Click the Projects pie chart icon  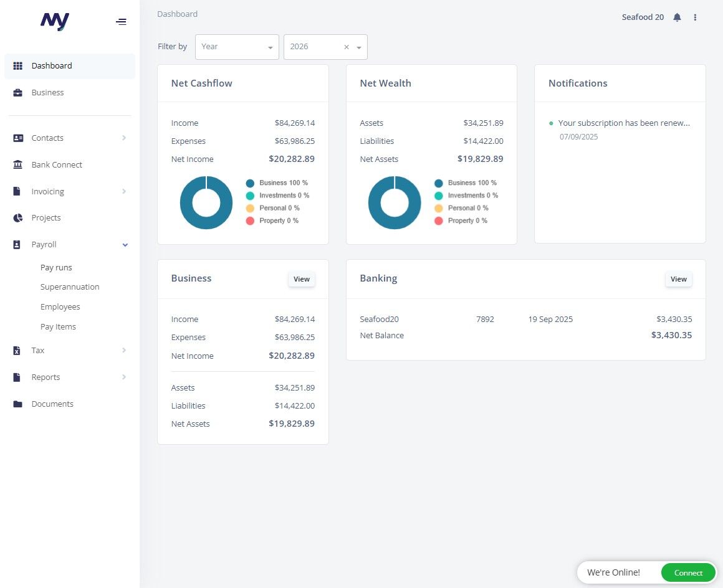point(17,217)
